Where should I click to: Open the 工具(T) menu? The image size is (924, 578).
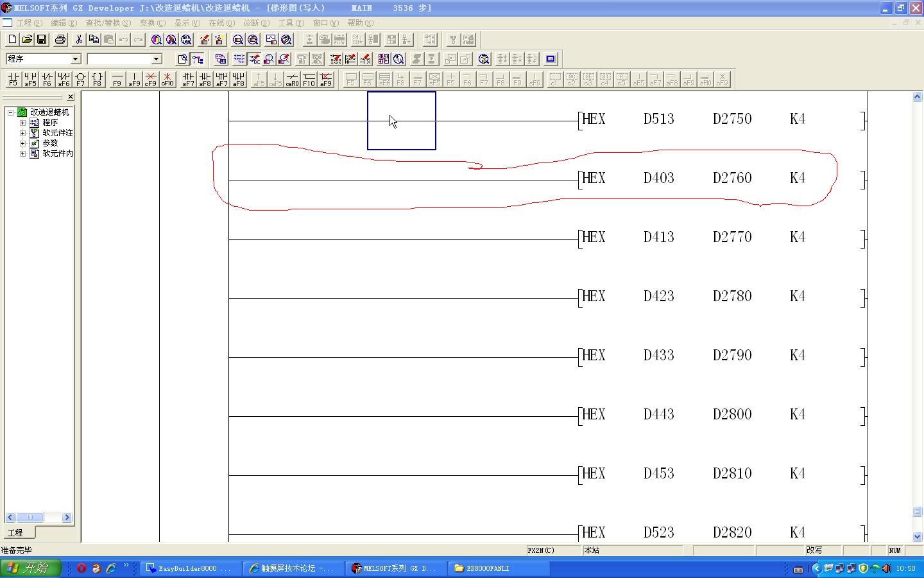pyautogui.click(x=291, y=23)
